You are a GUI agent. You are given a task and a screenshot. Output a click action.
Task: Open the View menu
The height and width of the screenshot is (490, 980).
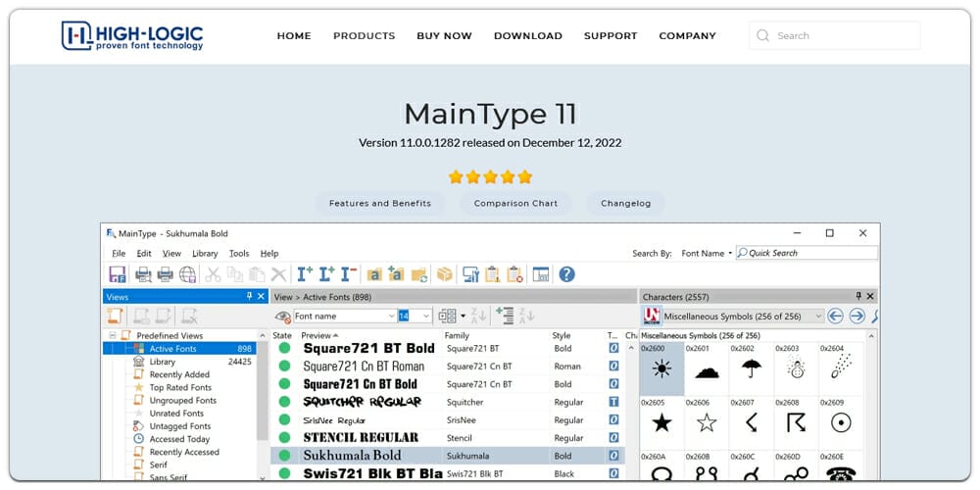pos(171,253)
